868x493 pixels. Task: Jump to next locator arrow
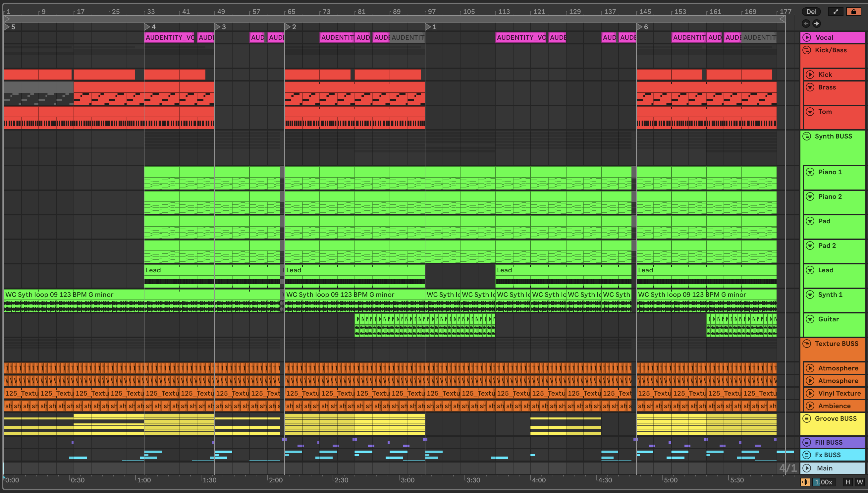point(817,24)
